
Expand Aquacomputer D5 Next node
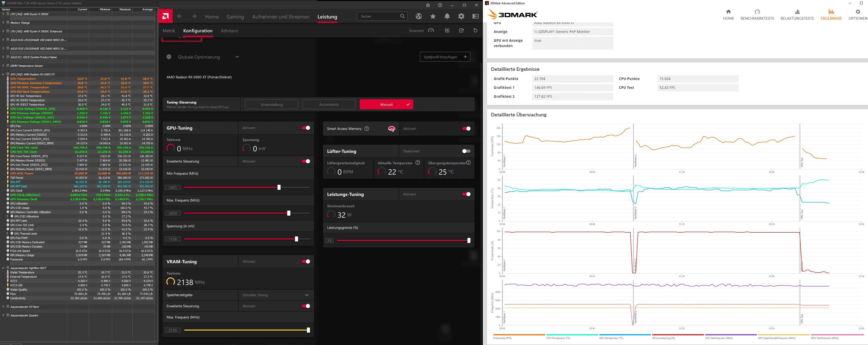[3, 307]
